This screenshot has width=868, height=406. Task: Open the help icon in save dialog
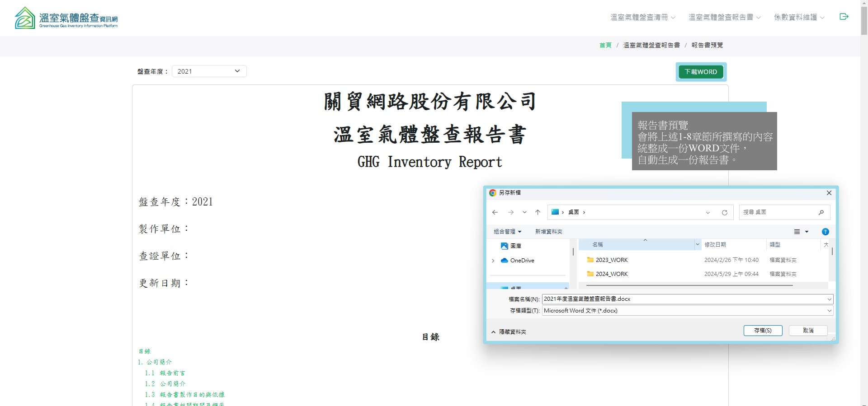coord(825,232)
